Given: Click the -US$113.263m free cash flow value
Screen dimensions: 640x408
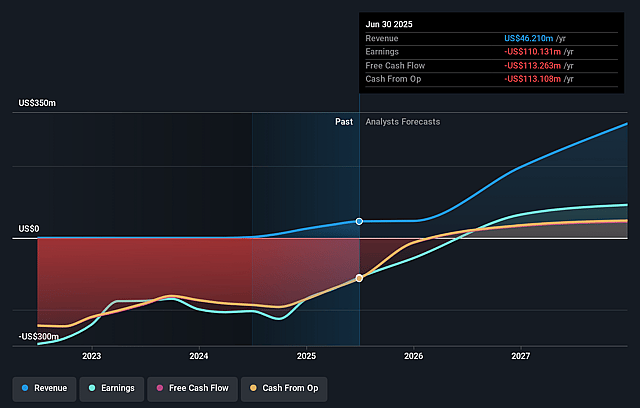Looking at the screenshot, I should pyautogui.click(x=532, y=66).
